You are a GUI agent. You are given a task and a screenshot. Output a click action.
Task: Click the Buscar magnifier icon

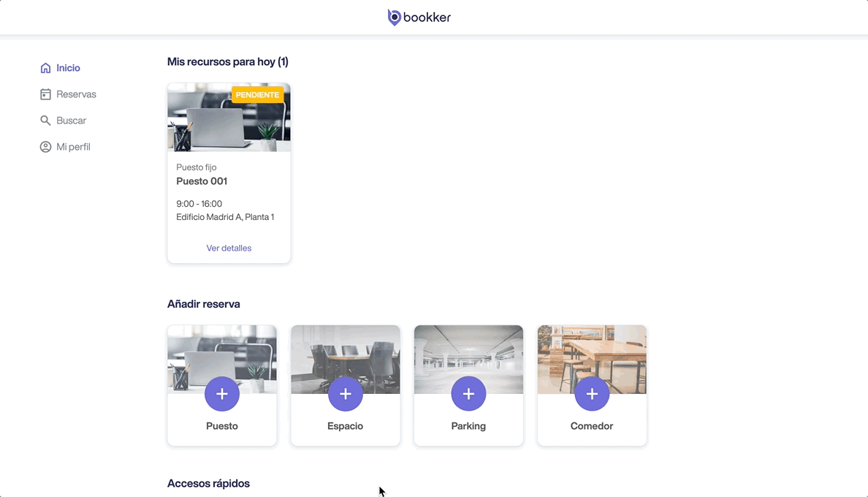pyautogui.click(x=45, y=121)
